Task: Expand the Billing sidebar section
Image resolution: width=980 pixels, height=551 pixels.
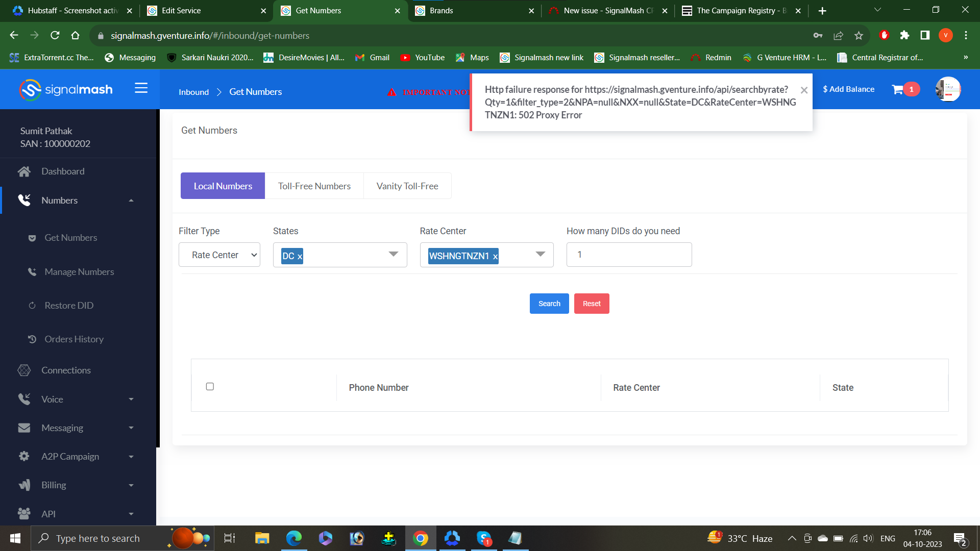Action: pos(78,485)
